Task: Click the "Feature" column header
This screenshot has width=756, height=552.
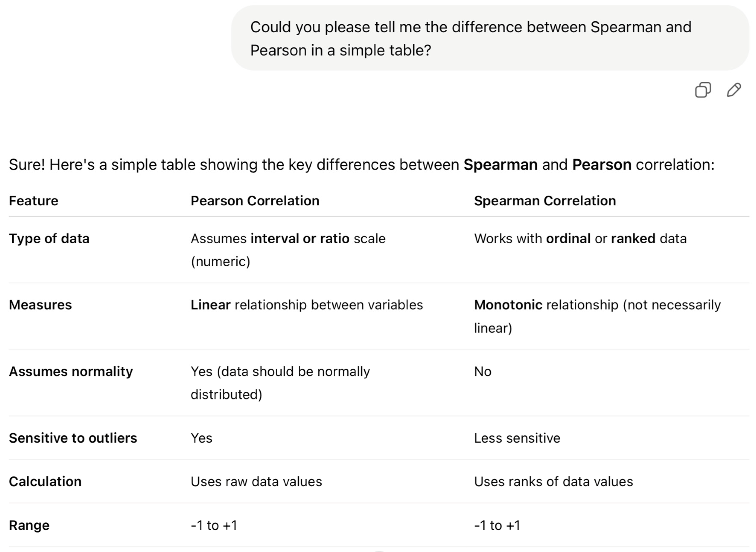Action: tap(33, 201)
